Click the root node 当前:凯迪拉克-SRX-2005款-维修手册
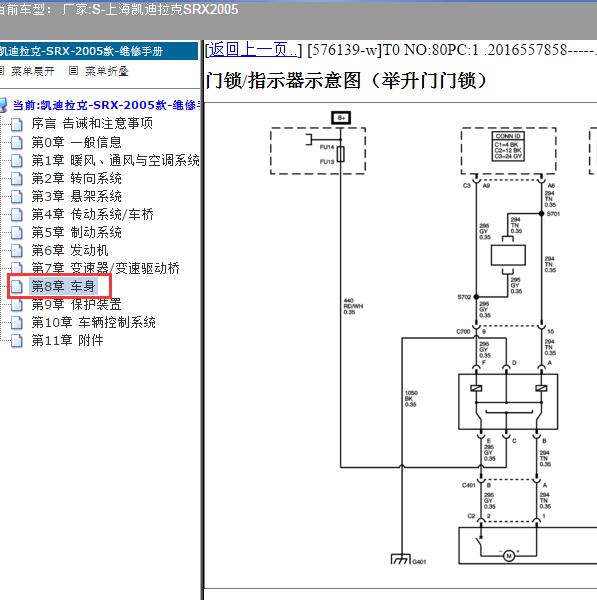 pyautogui.click(x=106, y=105)
